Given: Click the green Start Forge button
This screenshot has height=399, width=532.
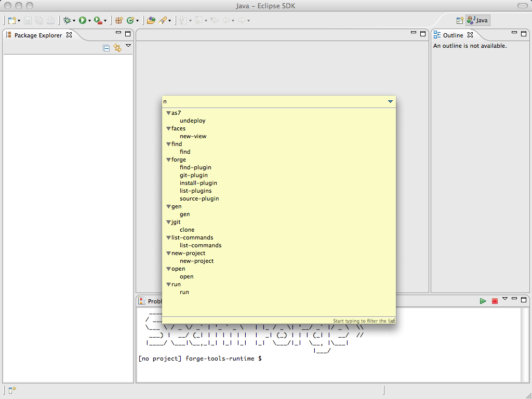Looking at the screenshot, I should (483, 301).
